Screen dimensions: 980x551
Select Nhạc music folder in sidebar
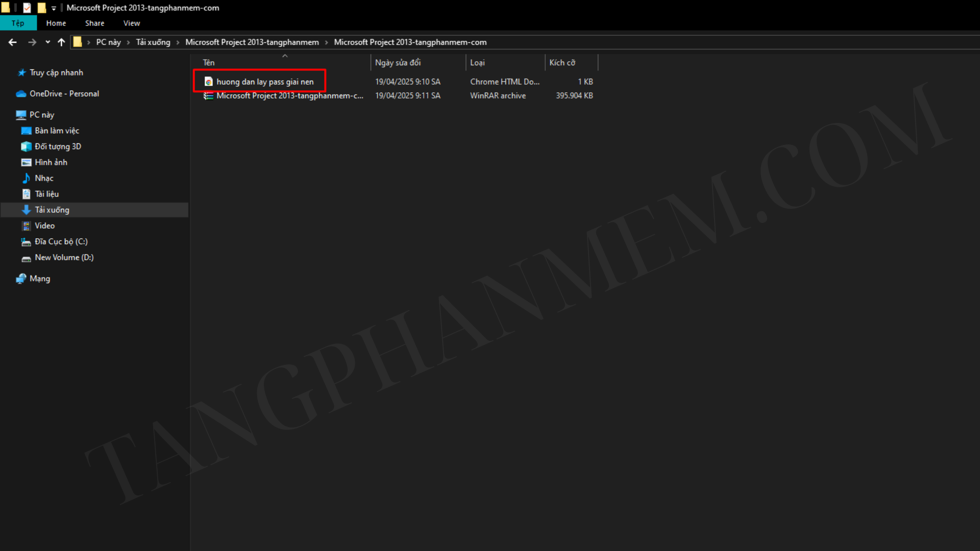tap(44, 178)
